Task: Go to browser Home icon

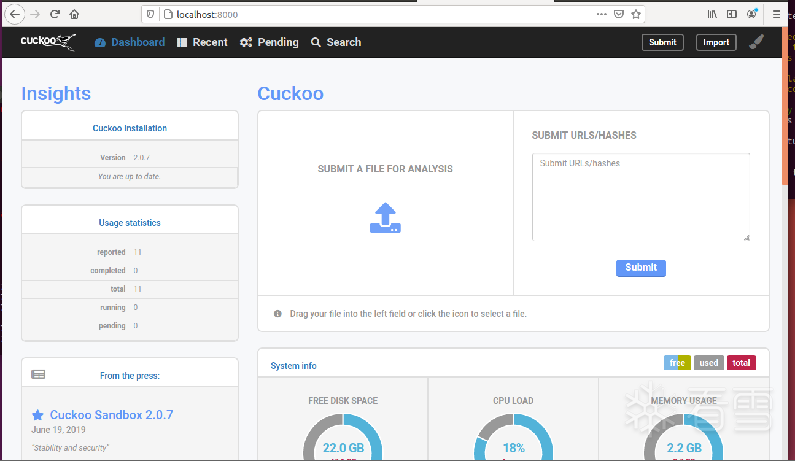Action: (74, 14)
